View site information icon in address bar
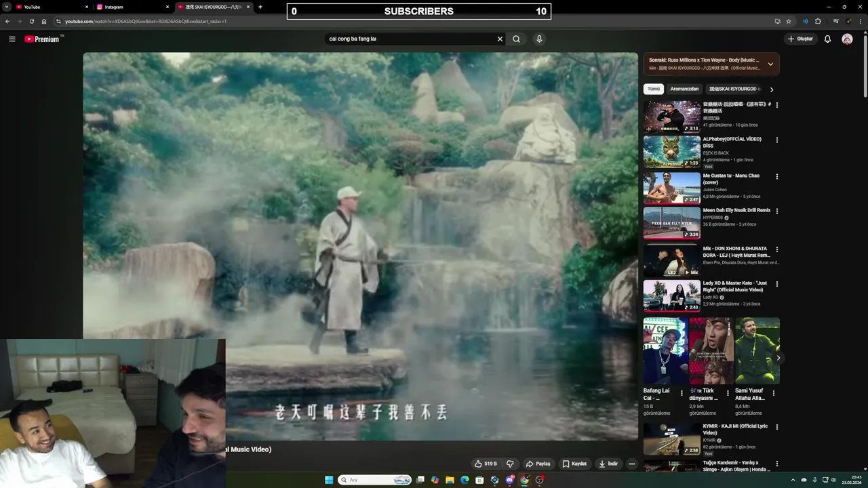Image resolution: width=868 pixels, height=488 pixels. point(58,21)
